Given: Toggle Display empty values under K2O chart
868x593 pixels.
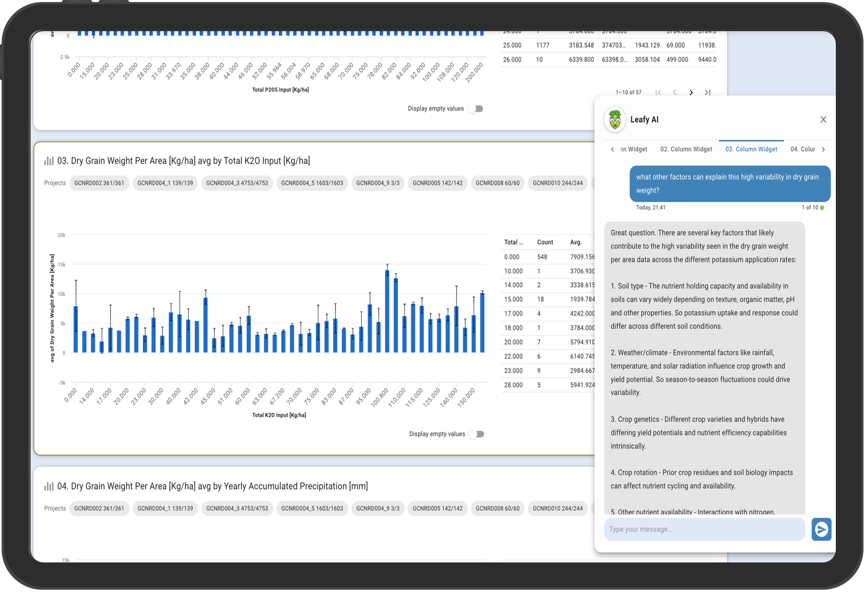Looking at the screenshot, I should coord(478,434).
